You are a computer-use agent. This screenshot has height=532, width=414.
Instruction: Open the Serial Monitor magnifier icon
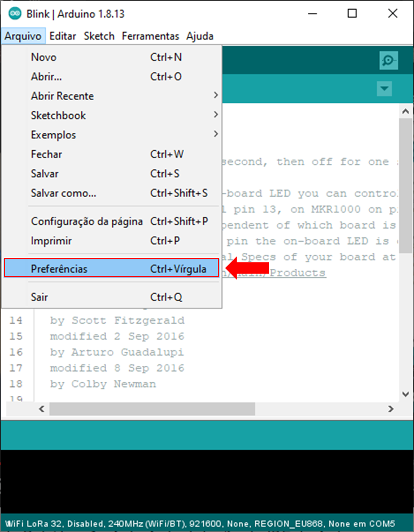point(389,60)
